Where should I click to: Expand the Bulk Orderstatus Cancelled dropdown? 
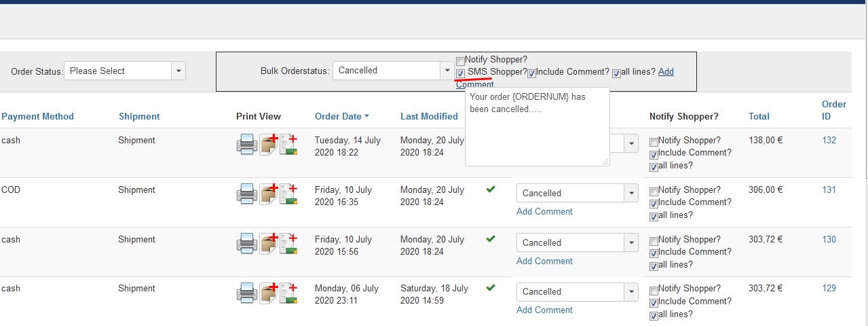394,71
